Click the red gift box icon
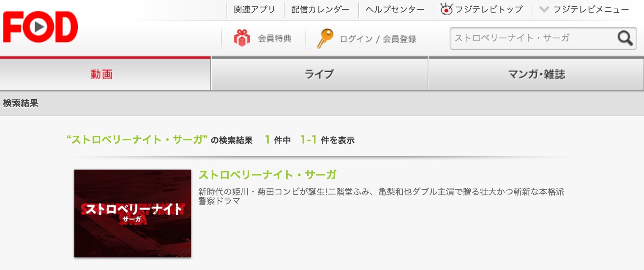 [242, 38]
